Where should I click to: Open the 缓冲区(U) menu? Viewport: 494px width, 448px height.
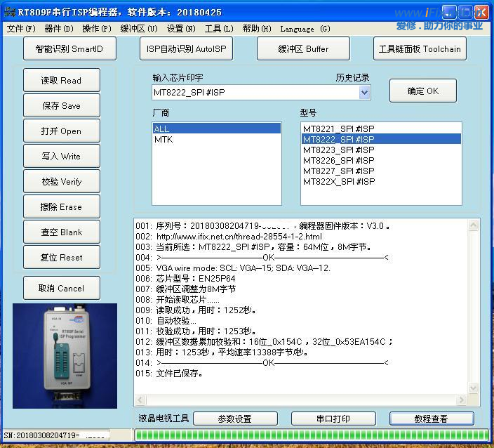[139, 29]
